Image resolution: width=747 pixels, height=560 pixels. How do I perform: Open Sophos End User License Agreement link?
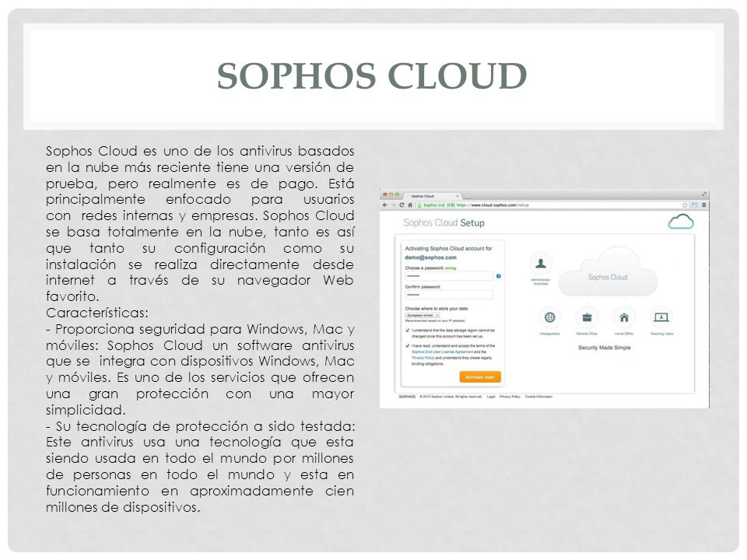coord(443,352)
